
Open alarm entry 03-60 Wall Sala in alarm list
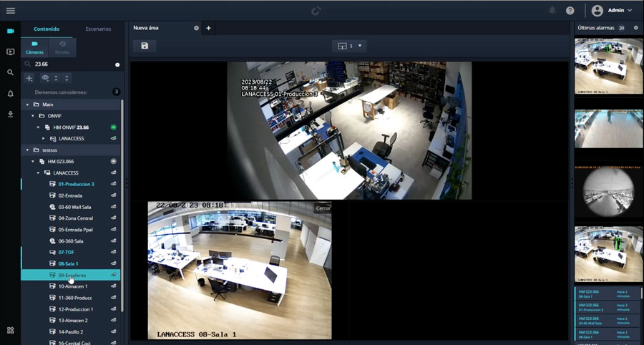point(608,321)
